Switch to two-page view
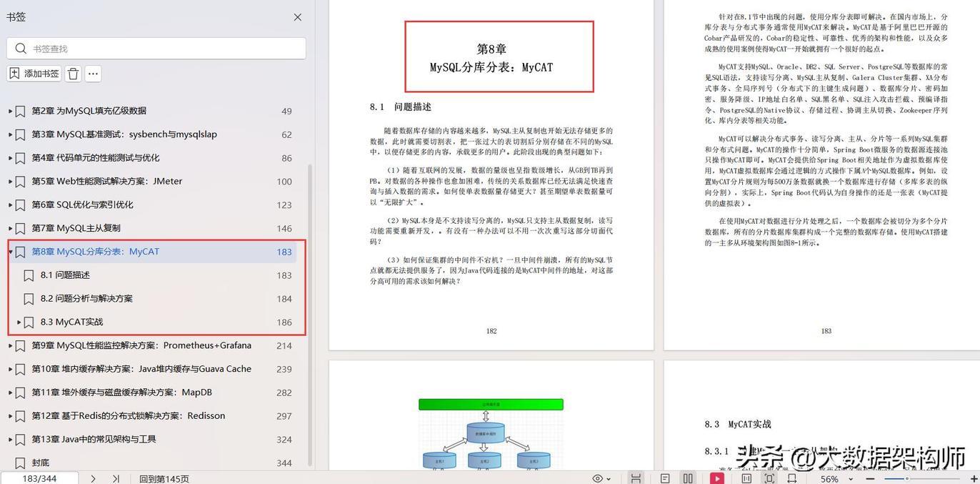This screenshot has width=980, height=484. (688, 478)
